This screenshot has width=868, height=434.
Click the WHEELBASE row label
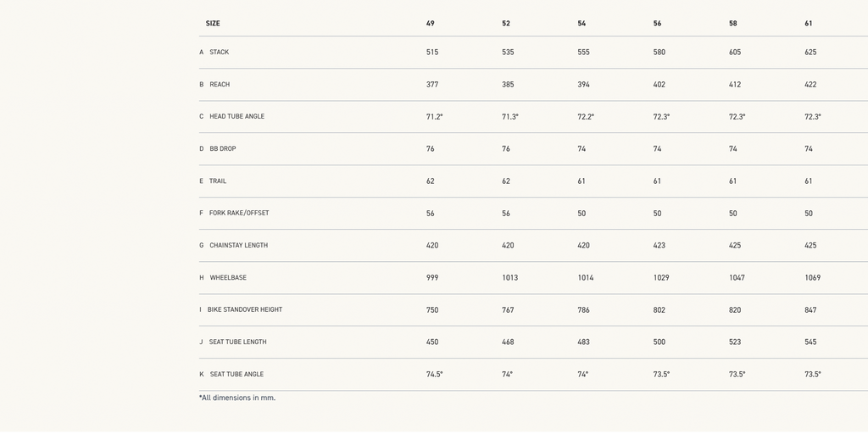pos(228,278)
